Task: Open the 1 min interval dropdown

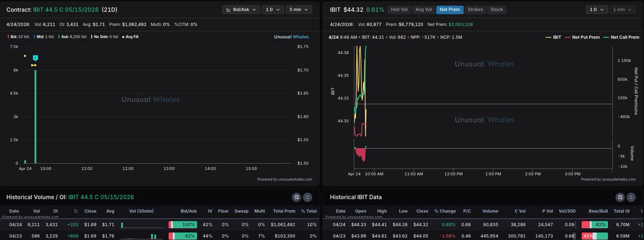Action: point(621,10)
